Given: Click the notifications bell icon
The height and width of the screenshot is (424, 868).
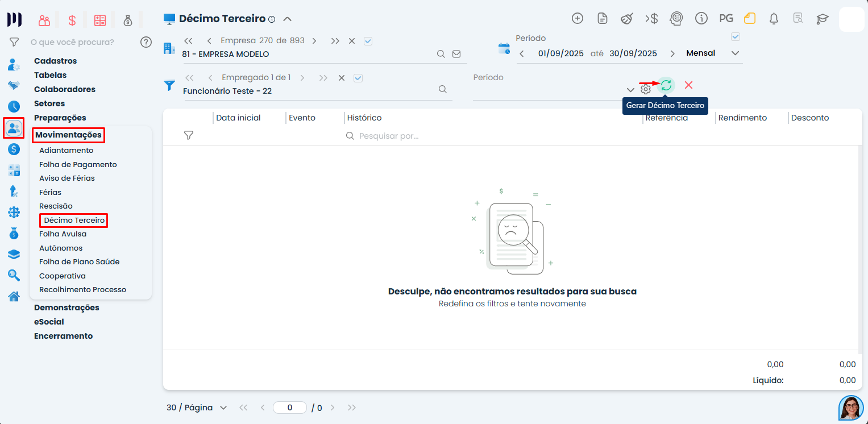Looking at the screenshot, I should click(774, 19).
